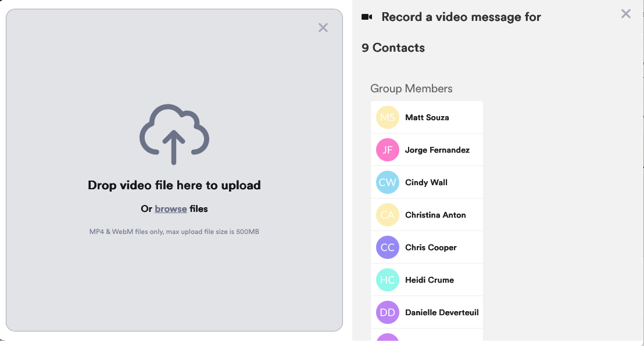Select Jorge Fernandez's JF avatar
This screenshot has width=644, height=346.
coord(387,150)
